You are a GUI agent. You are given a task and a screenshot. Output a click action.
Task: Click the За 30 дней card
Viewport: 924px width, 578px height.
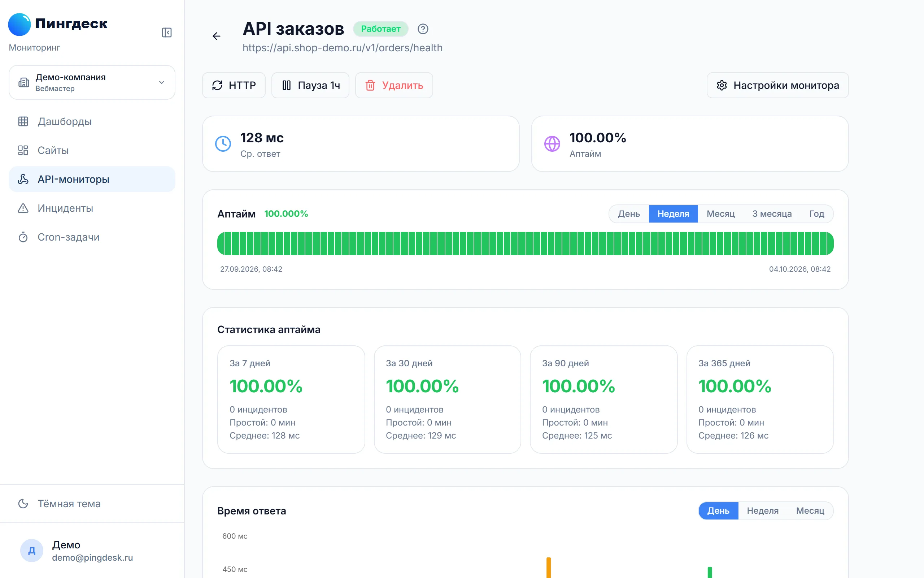(x=447, y=400)
